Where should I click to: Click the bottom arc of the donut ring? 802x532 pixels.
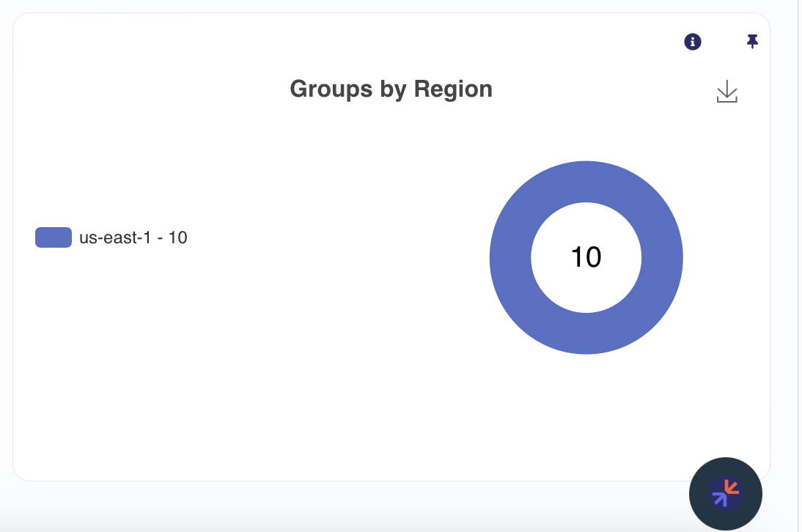point(586,333)
